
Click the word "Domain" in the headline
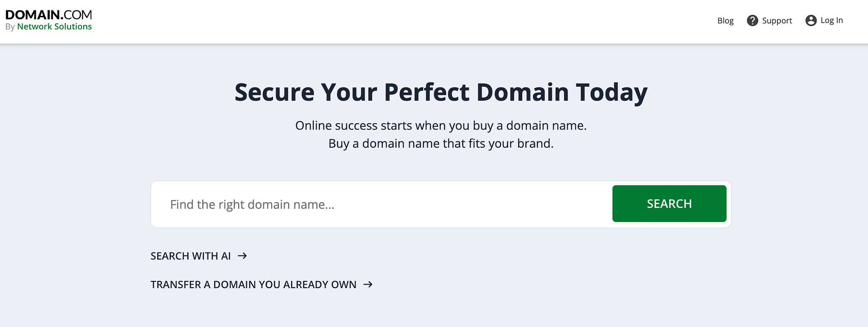coord(522,93)
